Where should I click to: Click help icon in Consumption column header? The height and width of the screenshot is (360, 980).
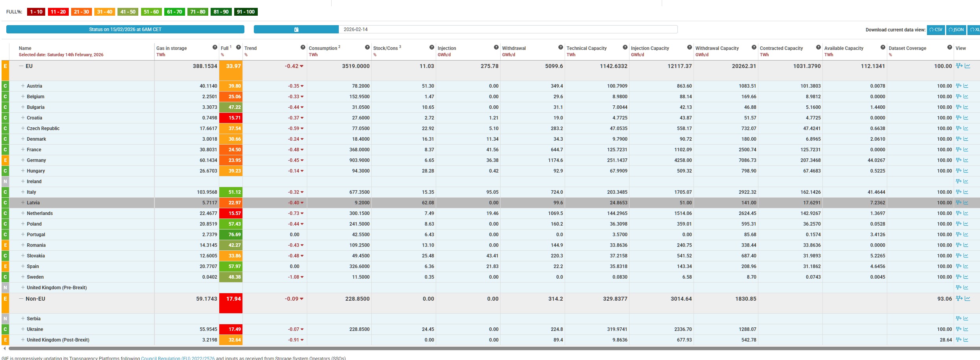367,47
